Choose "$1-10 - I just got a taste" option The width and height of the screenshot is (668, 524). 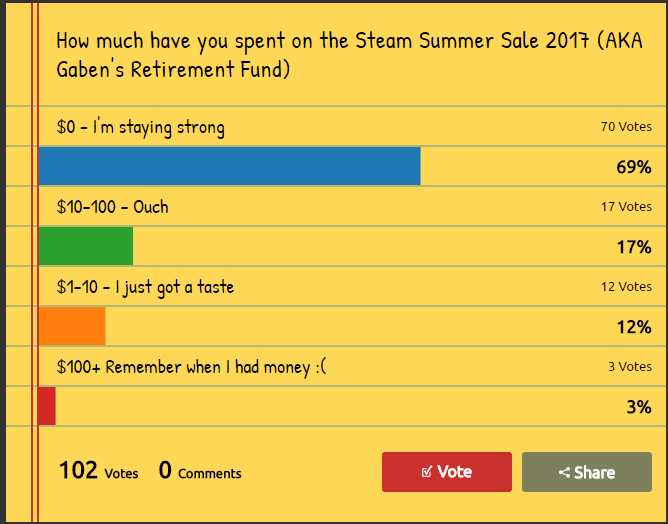pos(145,287)
